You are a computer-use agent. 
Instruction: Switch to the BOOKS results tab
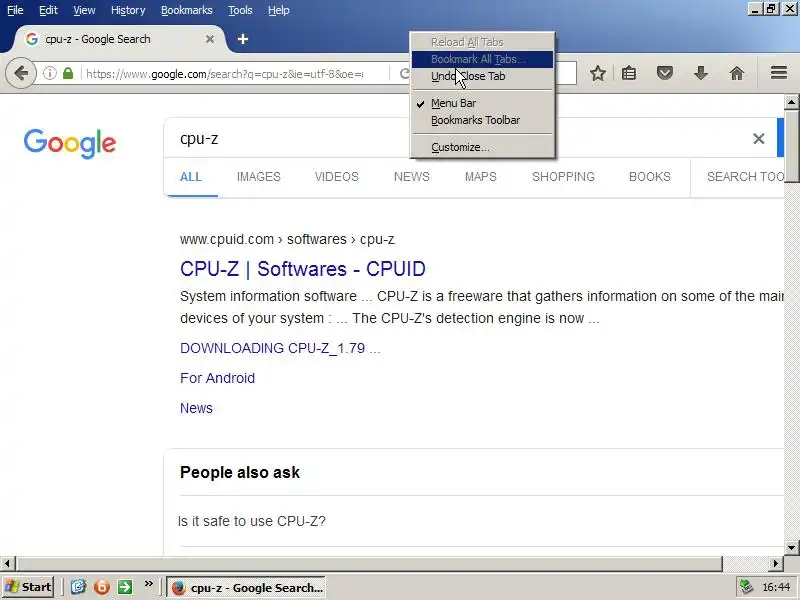[649, 177]
